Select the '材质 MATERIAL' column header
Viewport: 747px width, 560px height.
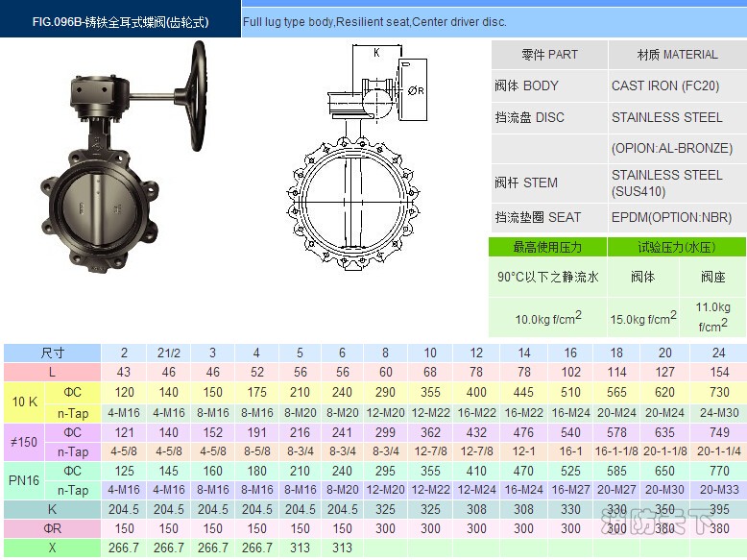677,55
